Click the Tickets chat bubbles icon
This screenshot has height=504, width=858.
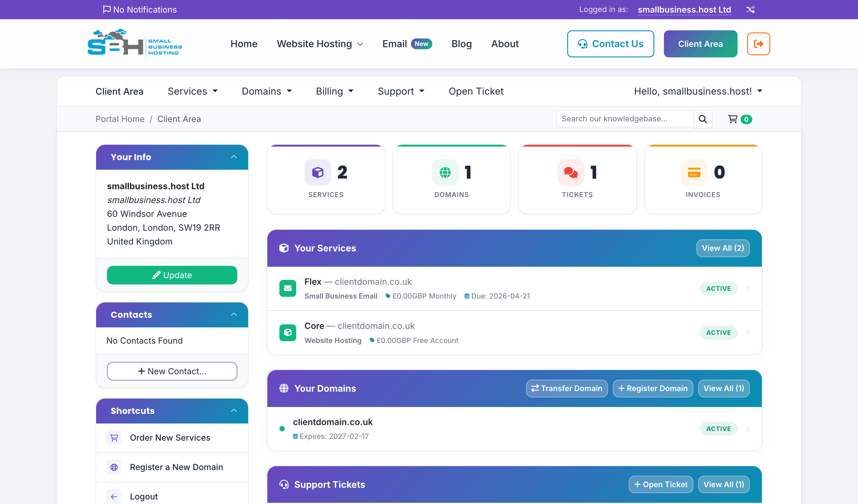pos(570,172)
